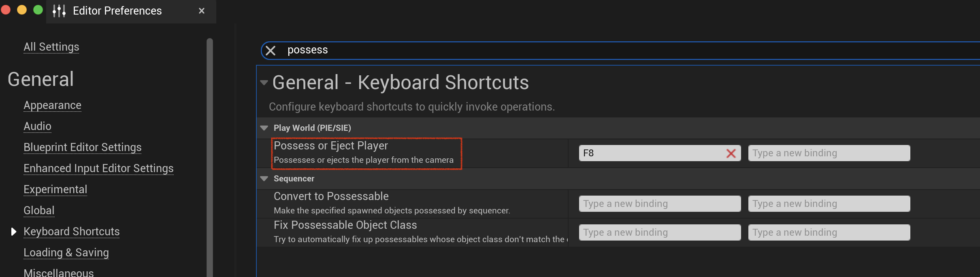This screenshot has height=277, width=980.
Task: Click the Editor Preferences sliders icon
Action: (x=59, y=11)
